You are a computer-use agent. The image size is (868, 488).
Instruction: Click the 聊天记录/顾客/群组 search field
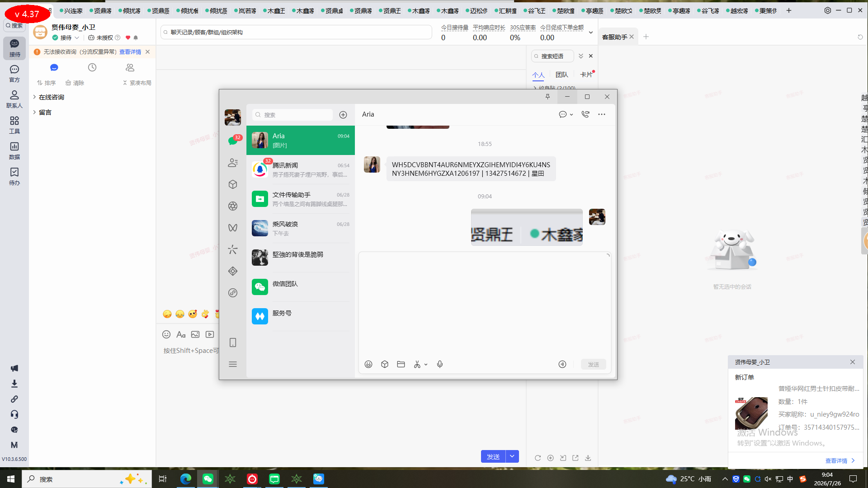[x=296, y=32]
